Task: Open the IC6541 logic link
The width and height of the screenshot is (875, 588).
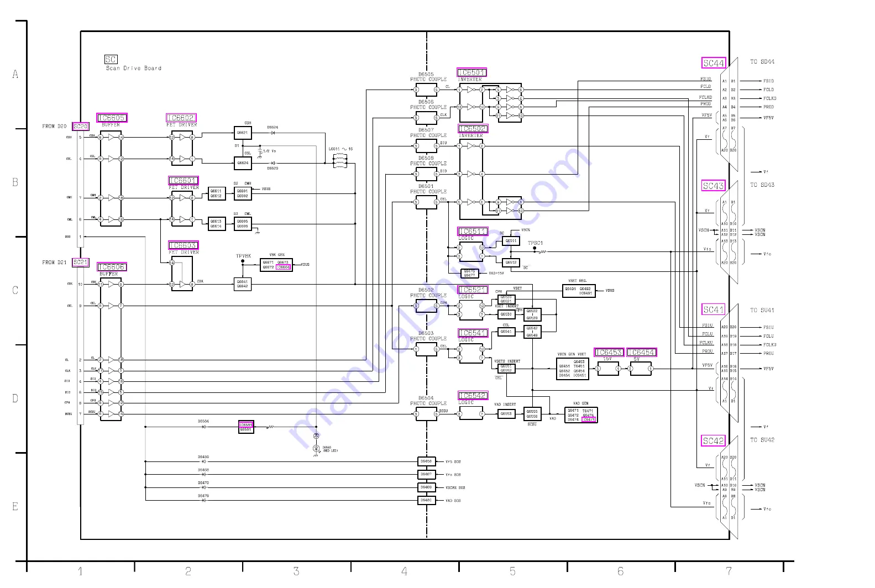Action: [x=473, y=333]
